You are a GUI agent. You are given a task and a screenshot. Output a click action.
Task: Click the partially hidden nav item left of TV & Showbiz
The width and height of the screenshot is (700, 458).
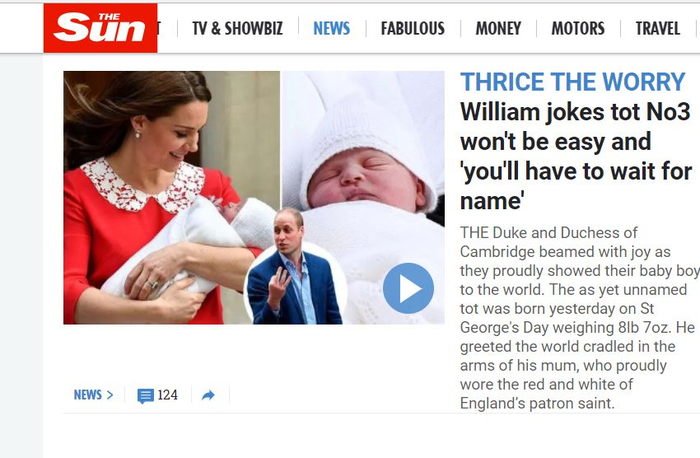159,29
